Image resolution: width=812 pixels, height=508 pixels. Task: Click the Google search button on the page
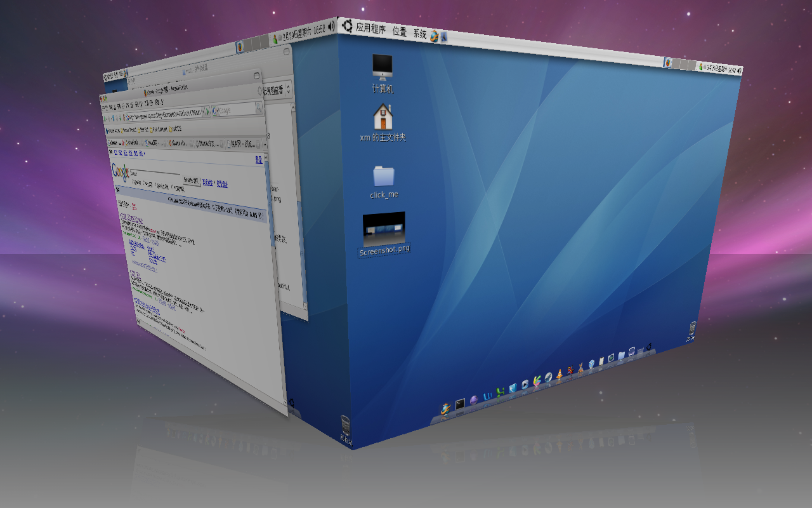click(192, 181)
